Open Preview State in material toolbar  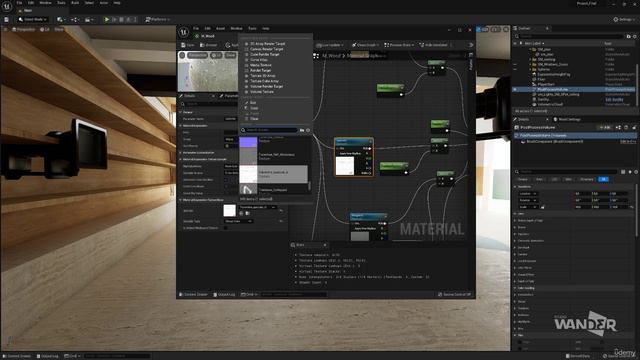(x=399, y=45)
